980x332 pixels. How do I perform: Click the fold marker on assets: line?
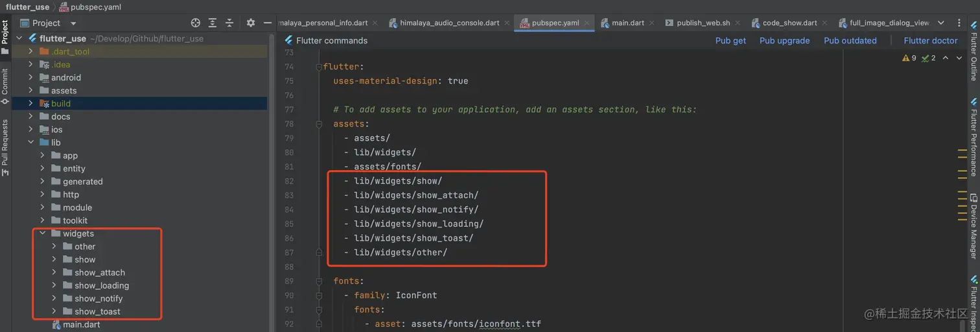tap(319, 124)
